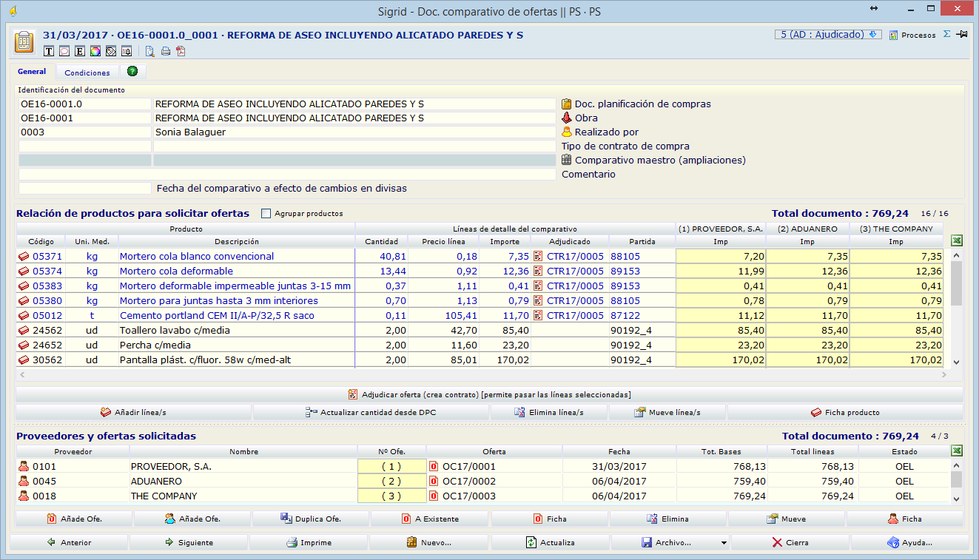Click the Elimina línea/s button

(x=549, y=412)
